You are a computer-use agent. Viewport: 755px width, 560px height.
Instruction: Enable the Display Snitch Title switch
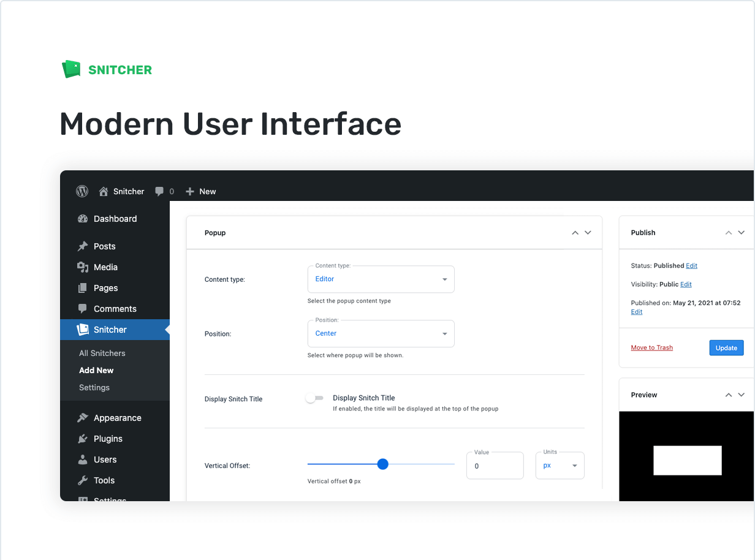(314, 398)
